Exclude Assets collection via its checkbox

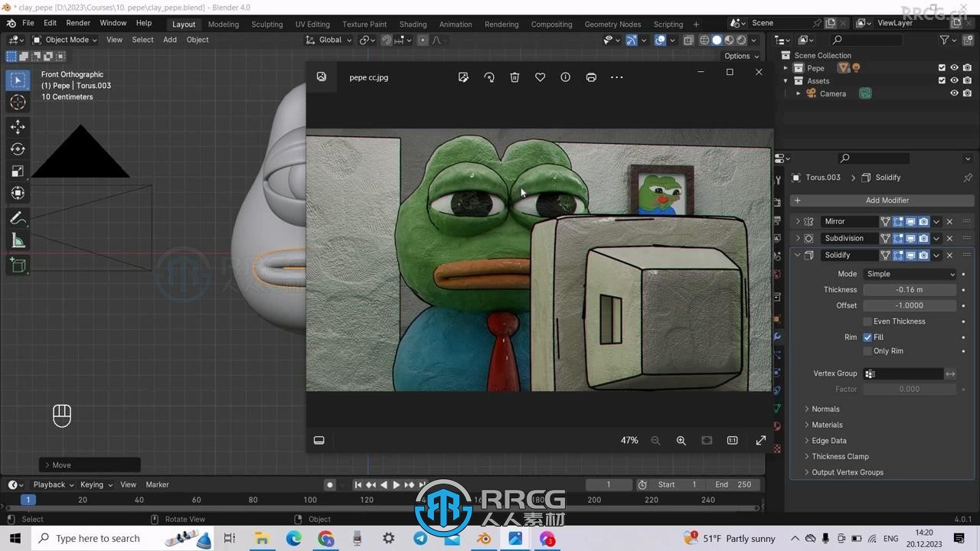click(x=942, y=80)
